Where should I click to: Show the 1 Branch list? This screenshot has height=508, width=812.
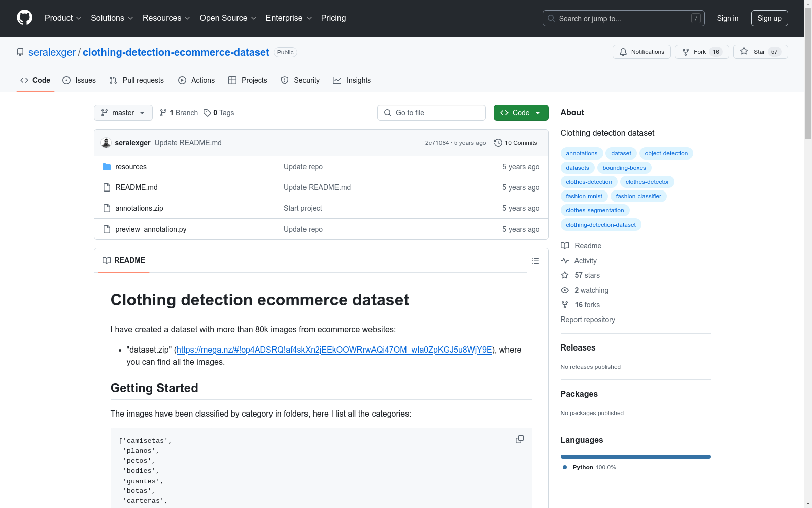pyautogui.click(x=179, y=113)
